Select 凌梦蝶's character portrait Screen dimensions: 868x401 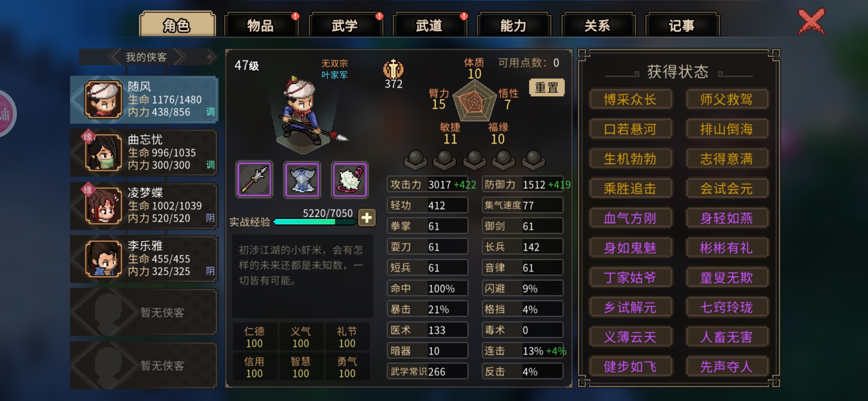tap(103, 206)
